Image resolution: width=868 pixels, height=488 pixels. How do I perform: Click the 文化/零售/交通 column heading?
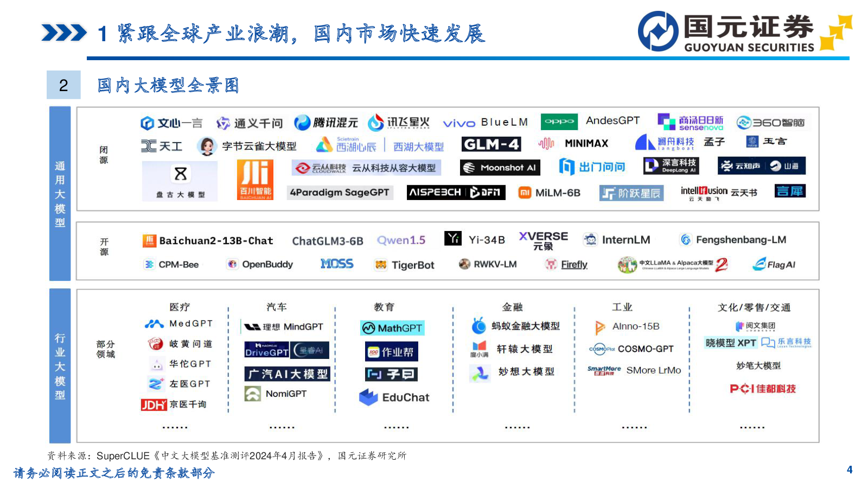(754, 307)
